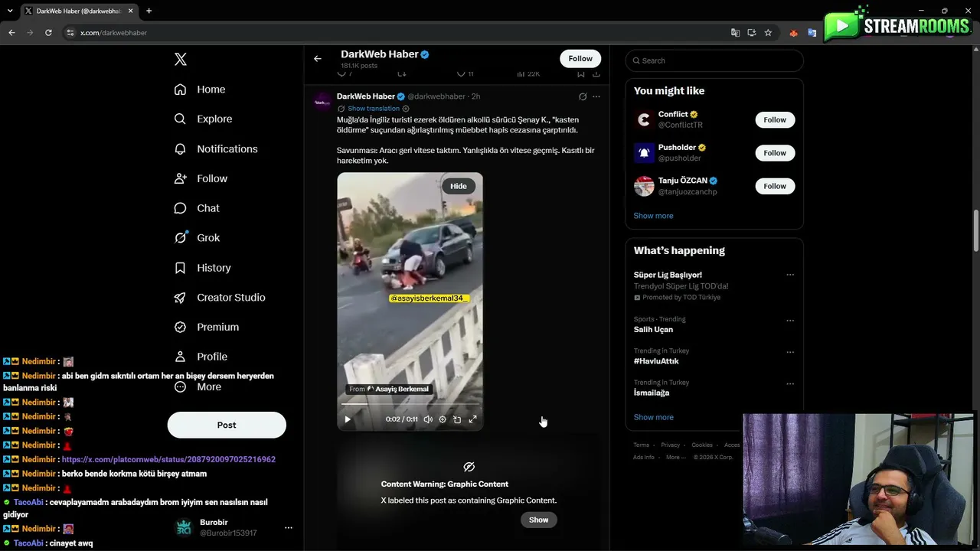Open more options for Süper Lig Başlıyor

pos(790,275)
